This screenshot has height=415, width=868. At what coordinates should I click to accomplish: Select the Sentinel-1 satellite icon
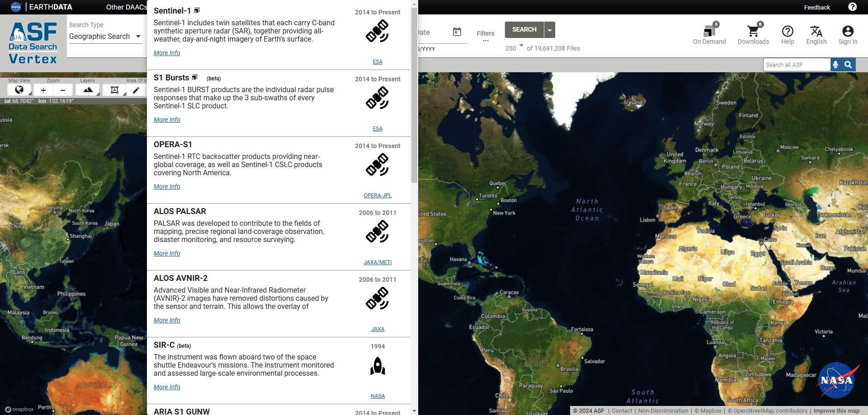377,32
